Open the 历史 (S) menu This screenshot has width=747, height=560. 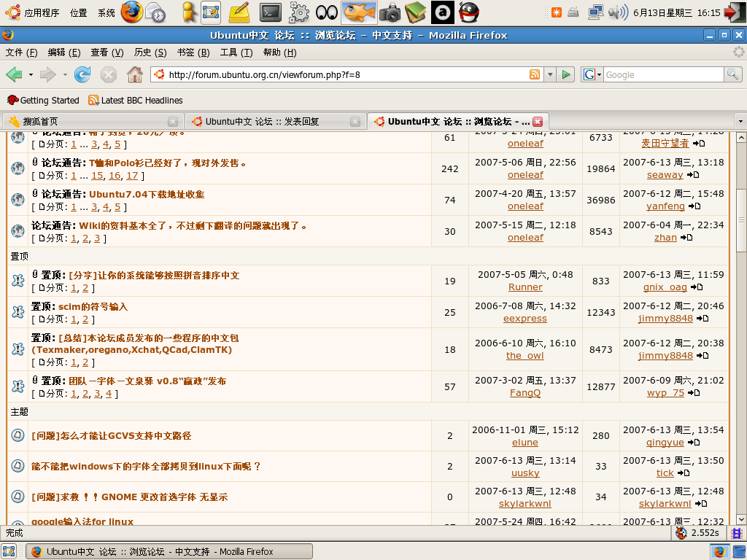(x=150, y=52)
